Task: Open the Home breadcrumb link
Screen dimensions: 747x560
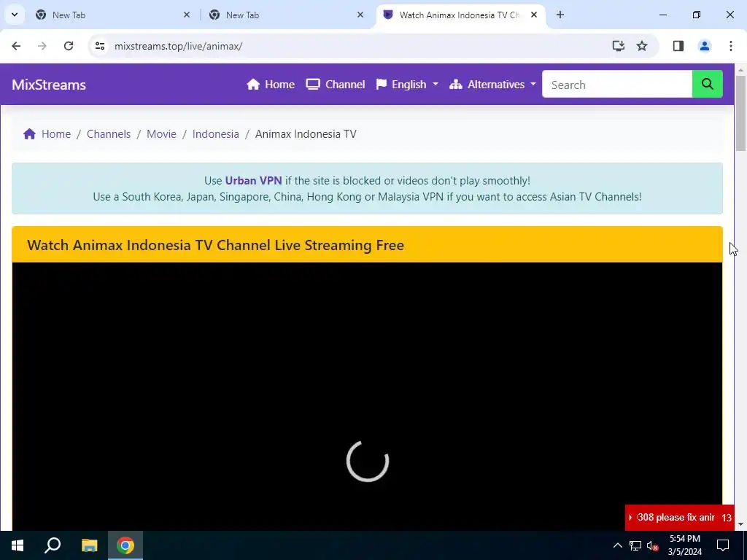Action: pyautogui.click(x=55, y=134)
